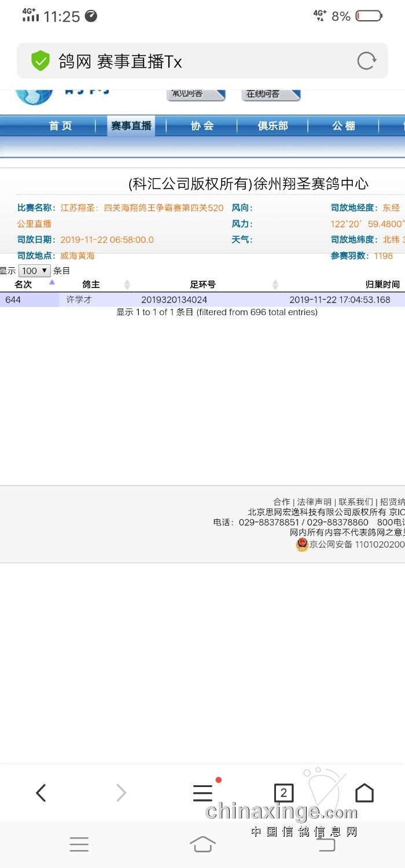405x868 pixels.
Task: Open the tab switcher showing 2 tabs
Action: pos(283,793)
